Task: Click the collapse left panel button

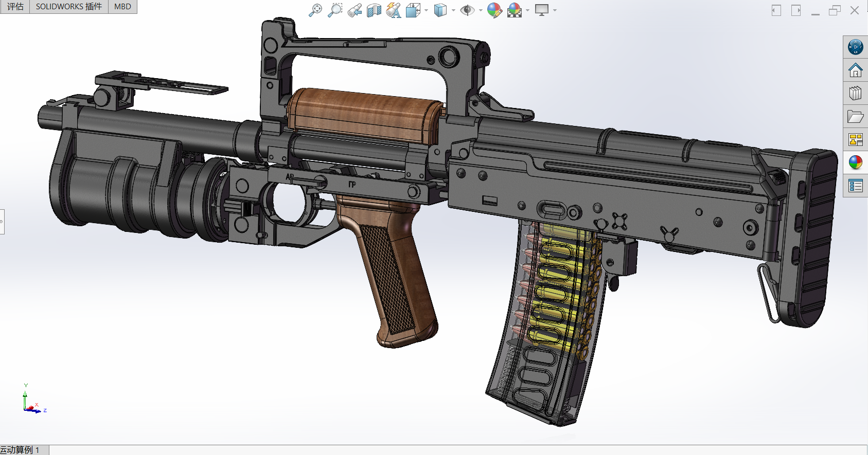Action: tap(776, 10)
